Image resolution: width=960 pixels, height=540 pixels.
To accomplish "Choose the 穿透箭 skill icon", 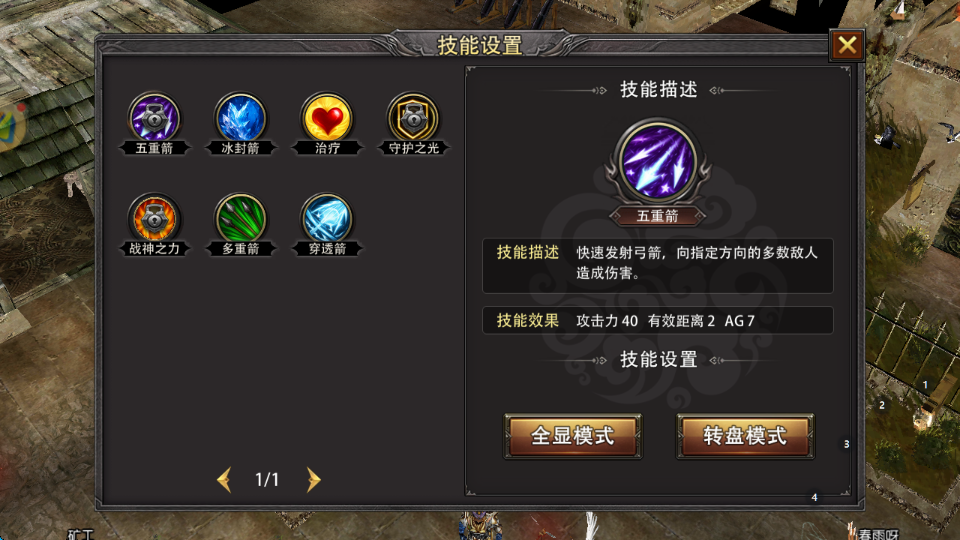I will tap(327, 219).
